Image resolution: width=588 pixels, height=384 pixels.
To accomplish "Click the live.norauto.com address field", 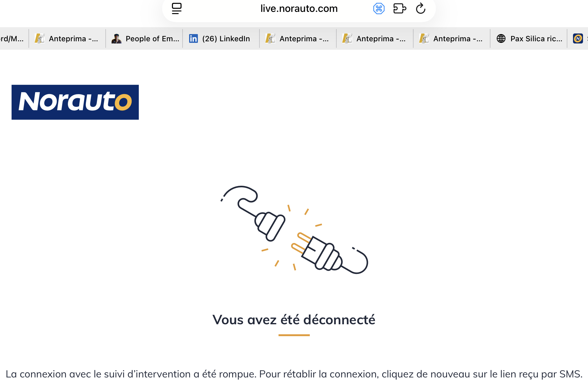I will 299,8.
